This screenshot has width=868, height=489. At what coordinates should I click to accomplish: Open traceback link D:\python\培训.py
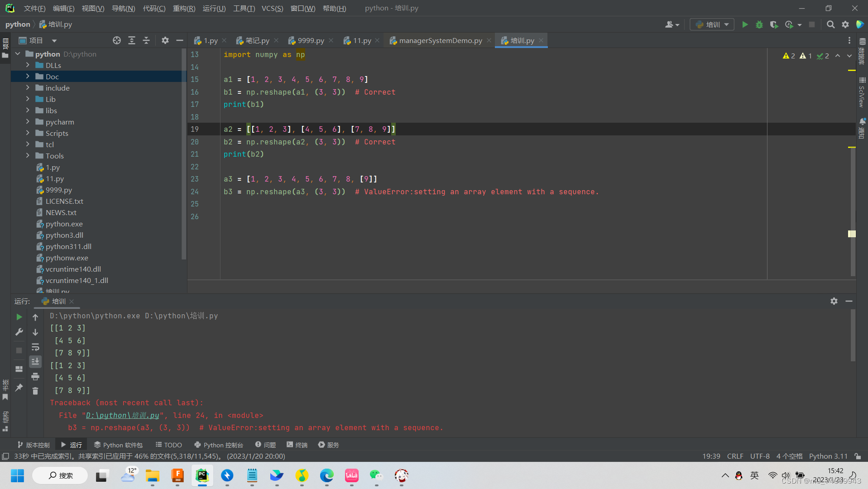122,415
